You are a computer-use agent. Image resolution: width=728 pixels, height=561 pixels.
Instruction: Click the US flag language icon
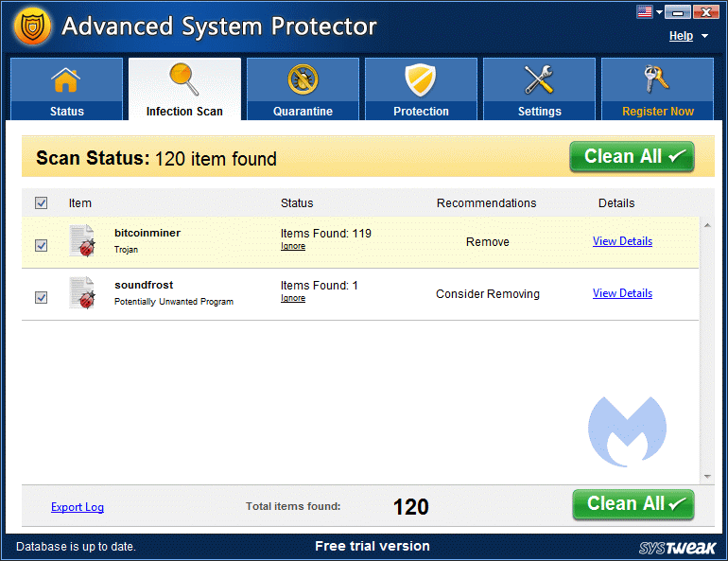pos(645,11)
